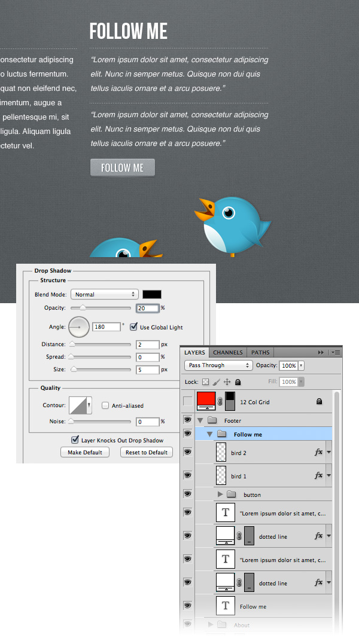Toggle Use Global Light checkbox

133,327
